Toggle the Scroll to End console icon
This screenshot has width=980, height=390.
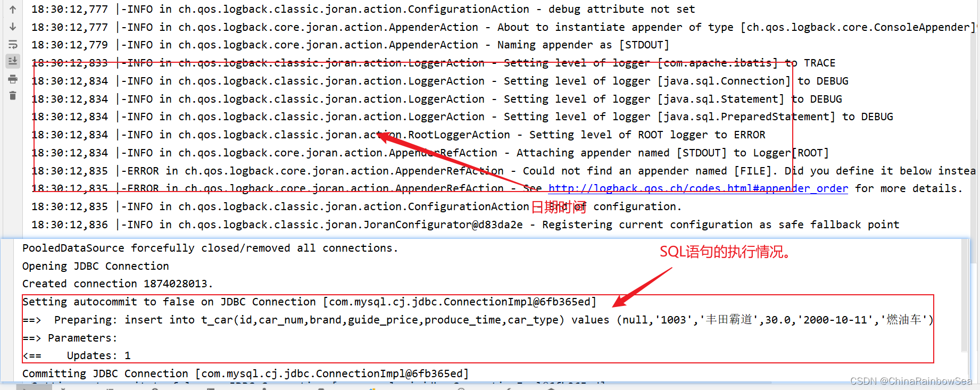(13, 61)
